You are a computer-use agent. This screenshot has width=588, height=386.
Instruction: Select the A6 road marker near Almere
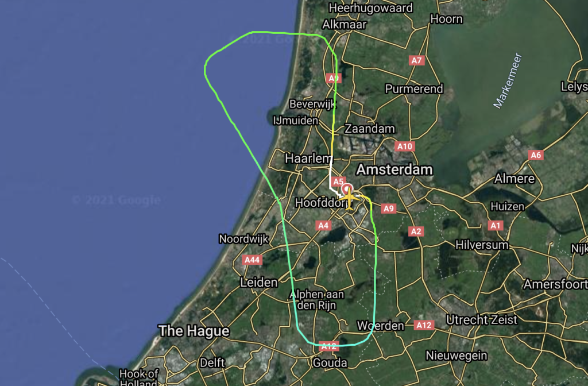536,155
